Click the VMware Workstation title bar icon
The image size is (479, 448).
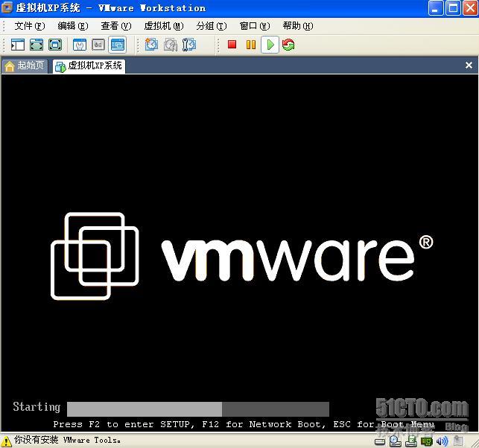pyautogui.click(x=7, y=7)
